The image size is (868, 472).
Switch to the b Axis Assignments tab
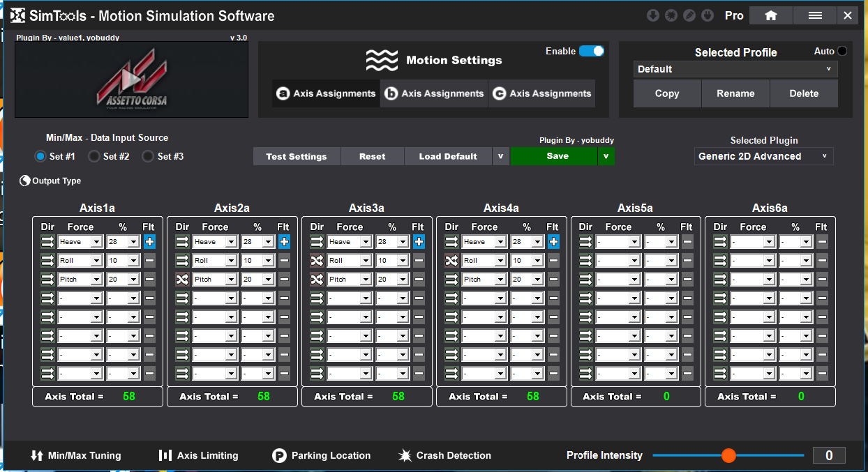(434, 93)
